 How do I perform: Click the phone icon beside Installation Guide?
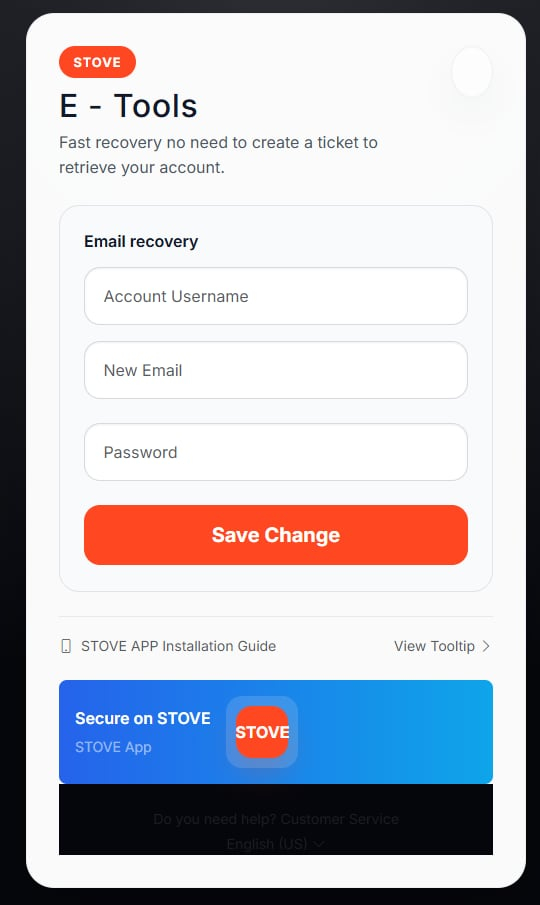tap(66, 646)
